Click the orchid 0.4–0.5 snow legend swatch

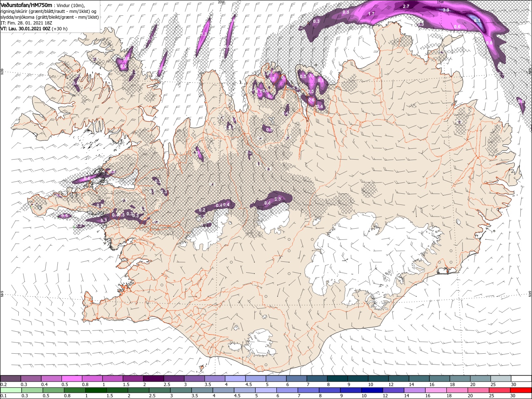(51, 379)
